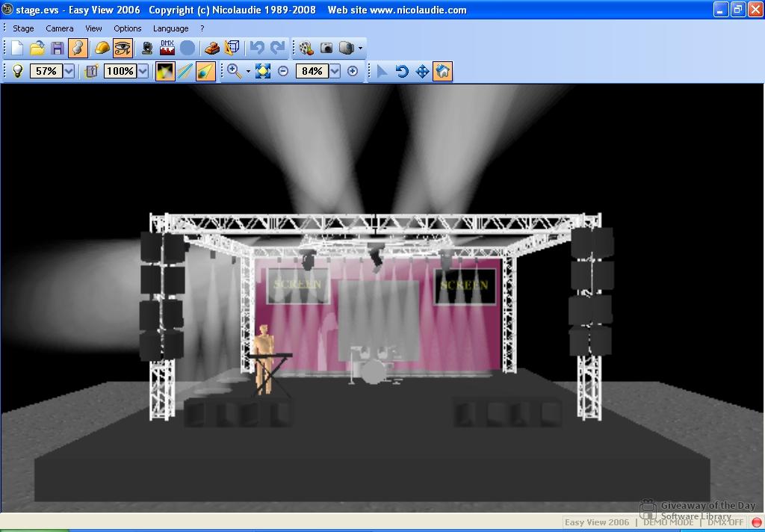
Task: Expand the 57% light level dropdown
Action: [x=69, y=71]
